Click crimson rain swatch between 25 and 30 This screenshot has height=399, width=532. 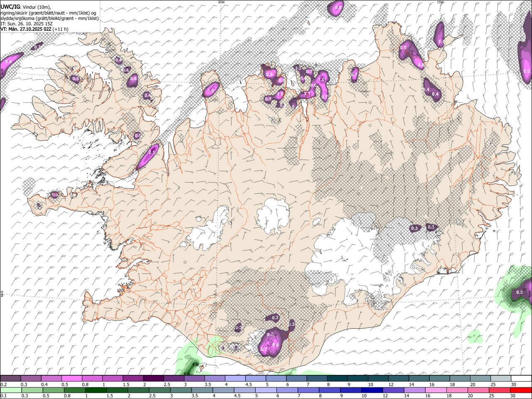click(499, 390)
